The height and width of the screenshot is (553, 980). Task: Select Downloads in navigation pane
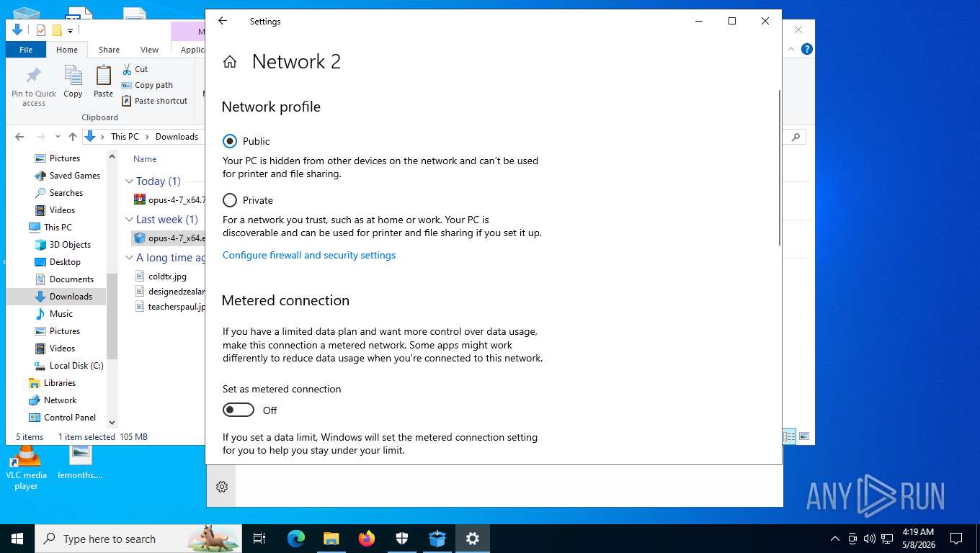click(63, 297)
